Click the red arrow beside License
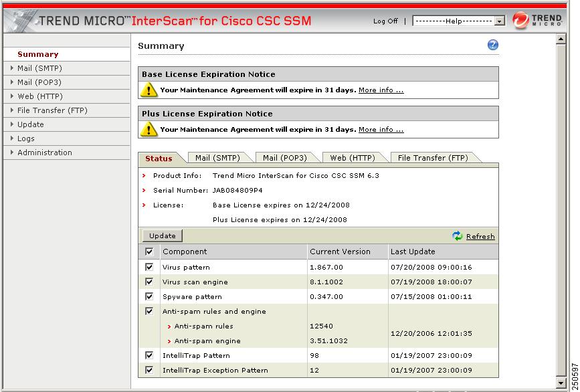 [x=144, y=205]
